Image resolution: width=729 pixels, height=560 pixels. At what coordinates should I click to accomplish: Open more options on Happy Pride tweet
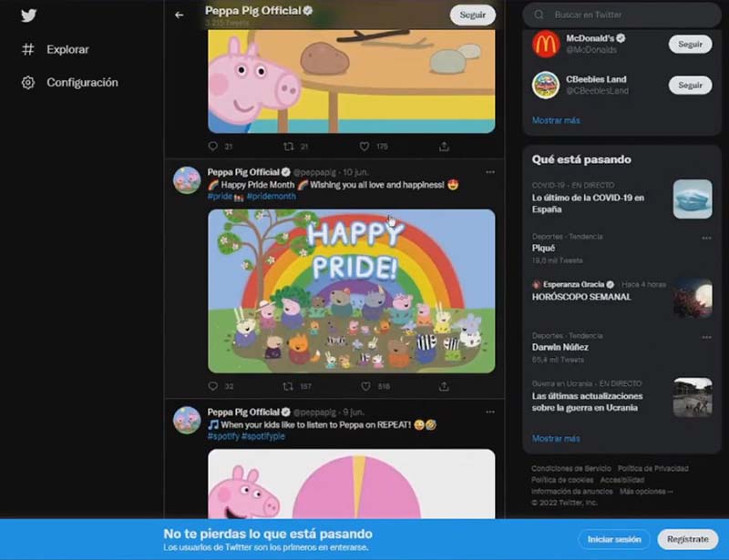pos(490,172)
